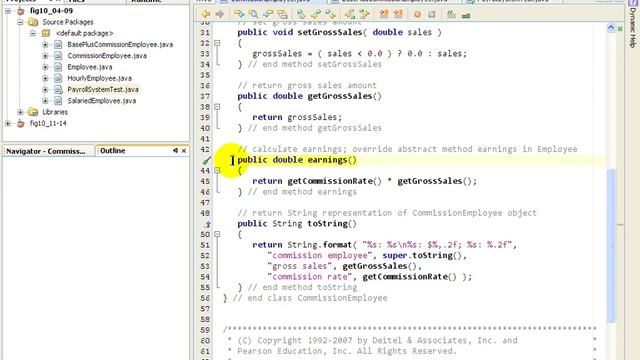Click the Find Selection toolbar icon

pyautogui.click(x=239, y=15)
